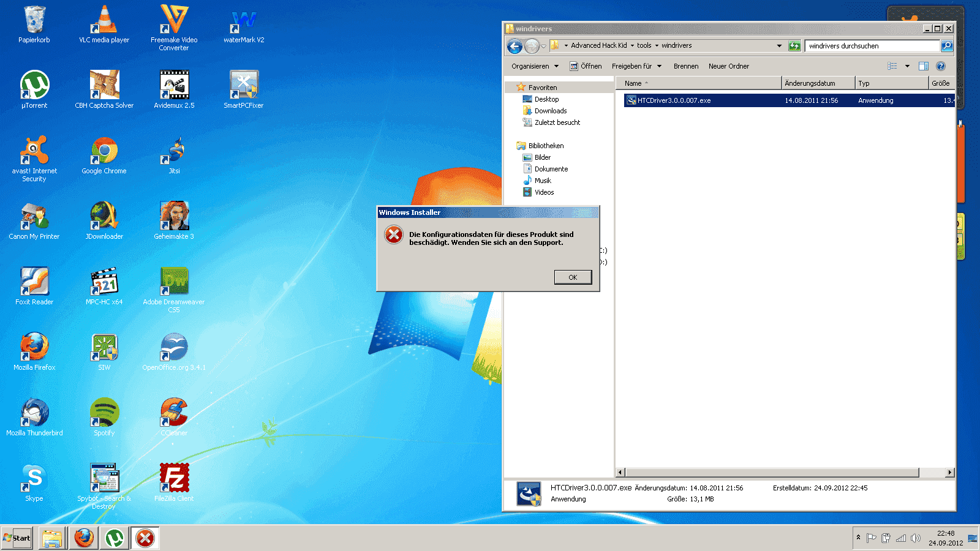Screen dimensions: 980x551
Task: Open dropdown arrow after Advanced Hack Kid
Action: (x=632, y=45)
